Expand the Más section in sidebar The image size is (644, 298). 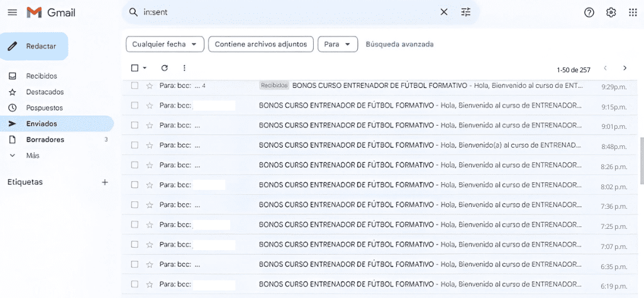(x=33, y=155)
